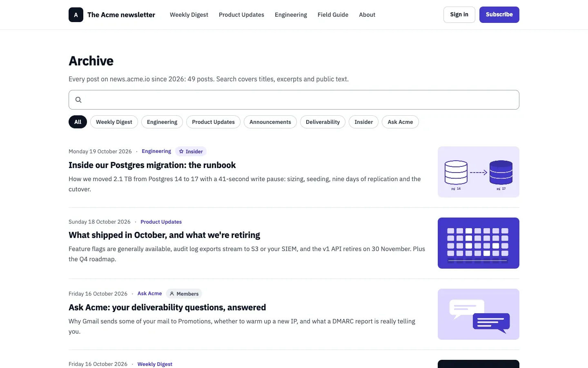This screenshot has height=368, width=588.
Task: Open the Field Guide nav item
Action: (333, 15)
